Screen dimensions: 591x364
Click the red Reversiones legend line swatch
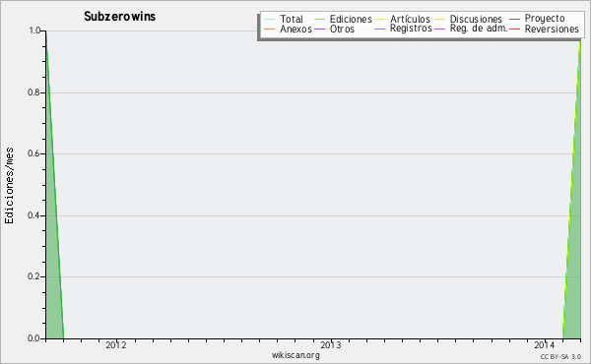click(x=515, y=29)
